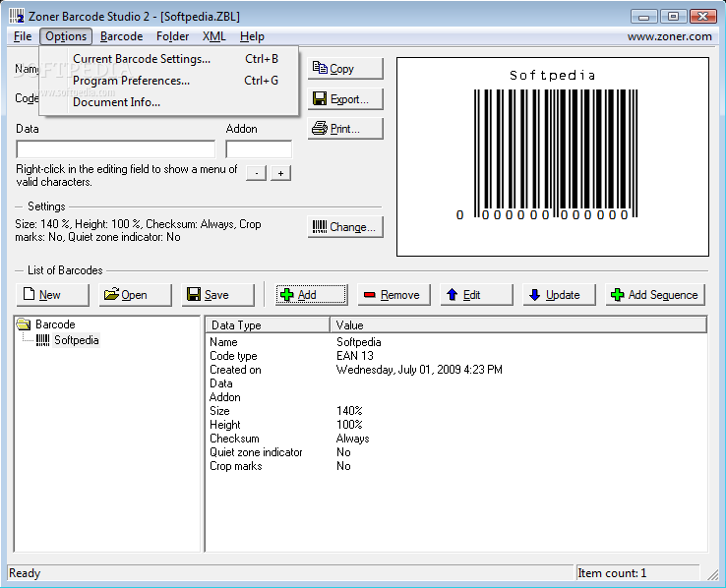726x588 pixels.
Task: Select the Barcode root tree node
Action: (55, 324)
